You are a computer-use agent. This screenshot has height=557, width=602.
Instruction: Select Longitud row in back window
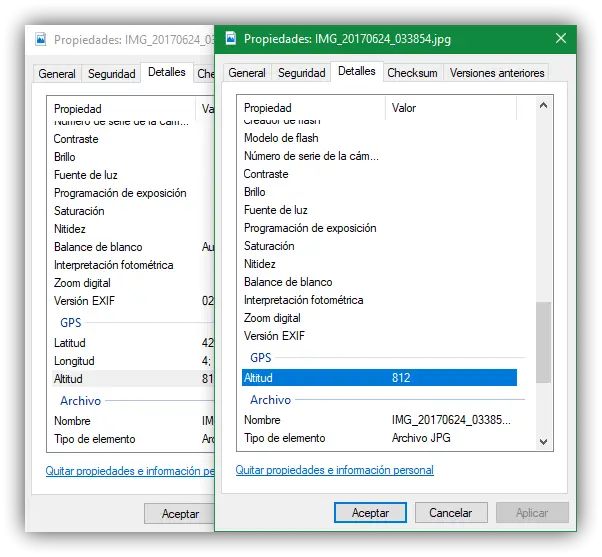(x=133, y=361)
